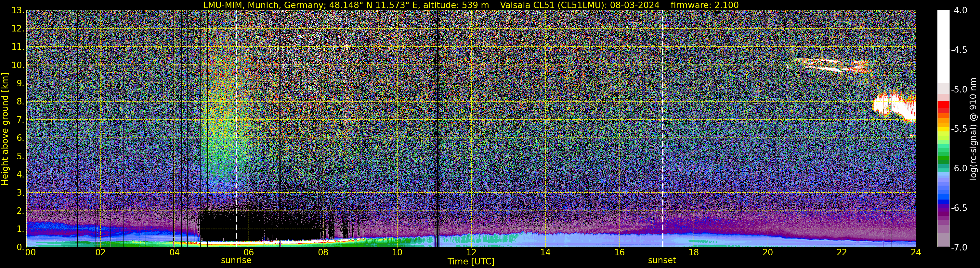Click the height axis tick label 1.
This screenshot has height=268, width=980.
coord(20,229)
